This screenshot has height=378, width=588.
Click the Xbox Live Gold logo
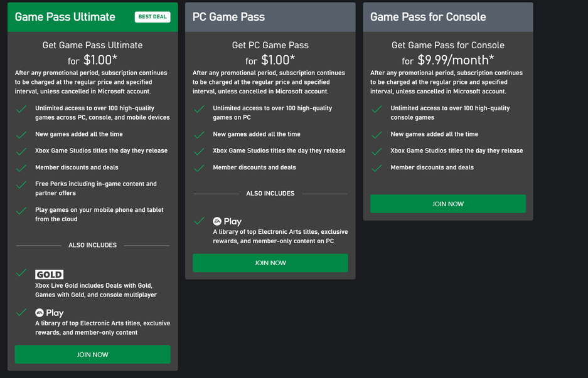49,275
